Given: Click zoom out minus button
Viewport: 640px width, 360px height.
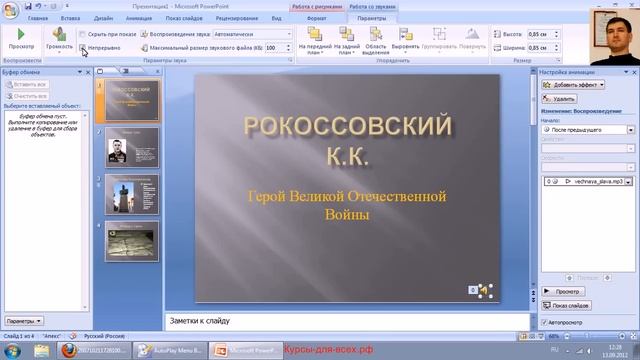Looking at the screenshot, I should click(567, 336).
